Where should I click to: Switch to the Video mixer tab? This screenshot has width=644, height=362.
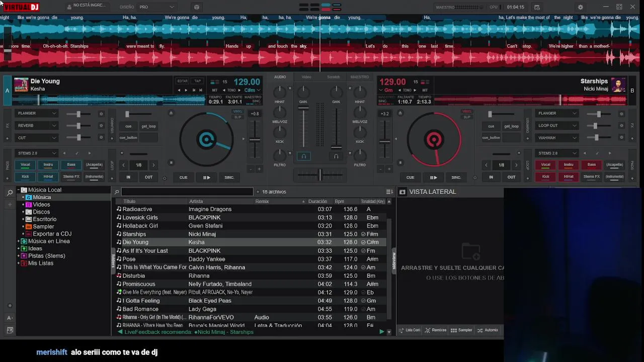coord(306,77)
